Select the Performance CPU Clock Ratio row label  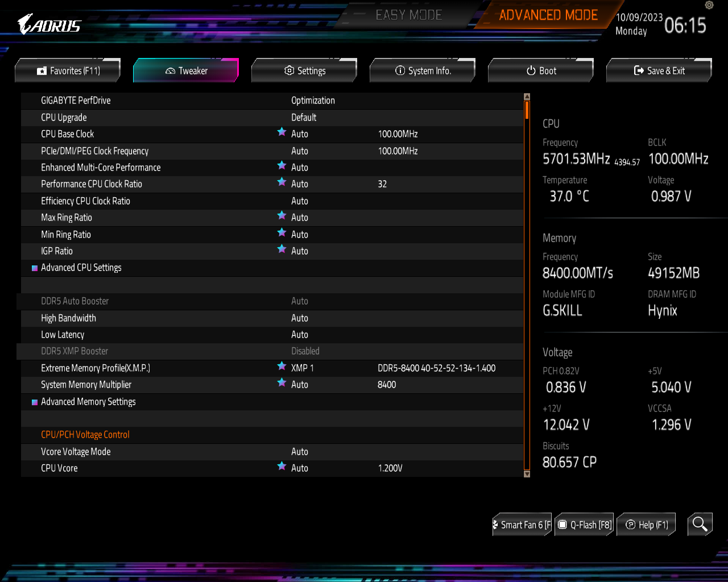click(x=92, y=184)
